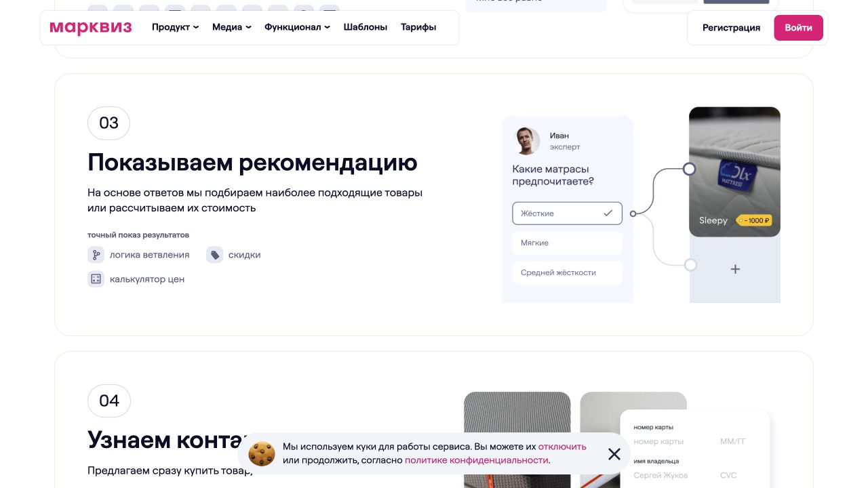Choose the Мягкие answer option

point(567,243)
